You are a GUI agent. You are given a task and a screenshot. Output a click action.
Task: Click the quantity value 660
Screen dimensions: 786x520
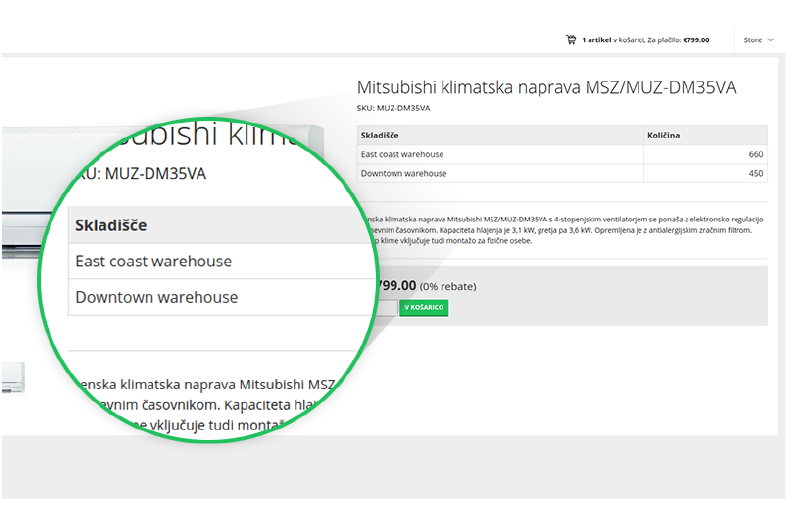click(756, 154)
